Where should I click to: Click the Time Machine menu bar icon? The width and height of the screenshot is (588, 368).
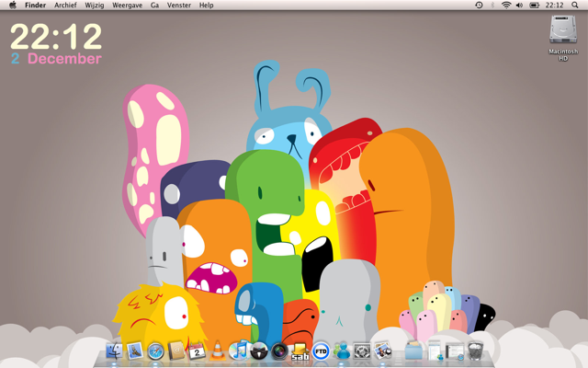coord(479,6)
